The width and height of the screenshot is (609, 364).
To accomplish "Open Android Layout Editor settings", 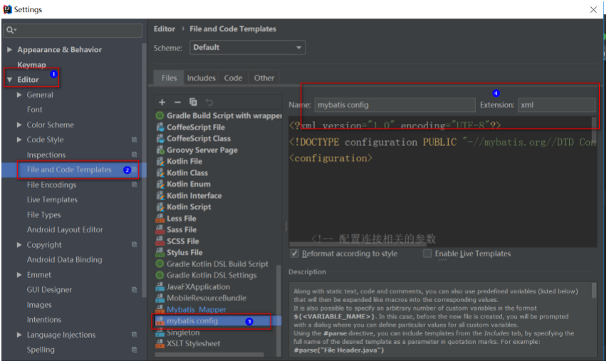I will pos(65,230).
